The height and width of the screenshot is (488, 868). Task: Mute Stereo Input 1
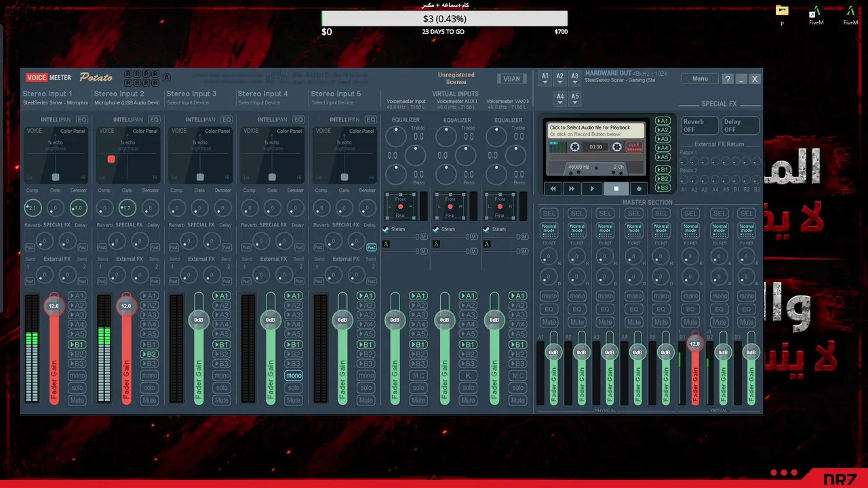77,401
